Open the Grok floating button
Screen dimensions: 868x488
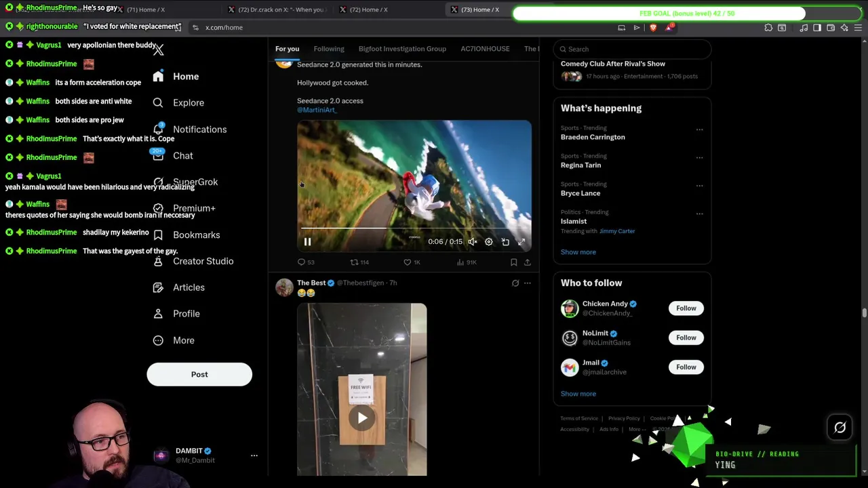point(840,428)
